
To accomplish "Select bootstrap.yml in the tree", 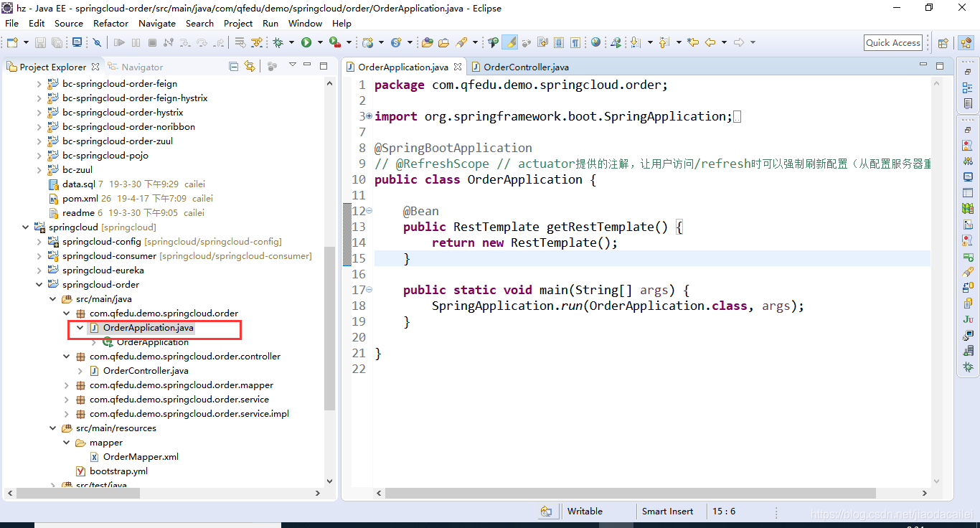I will pyautogui.click(x=118, y=471).
